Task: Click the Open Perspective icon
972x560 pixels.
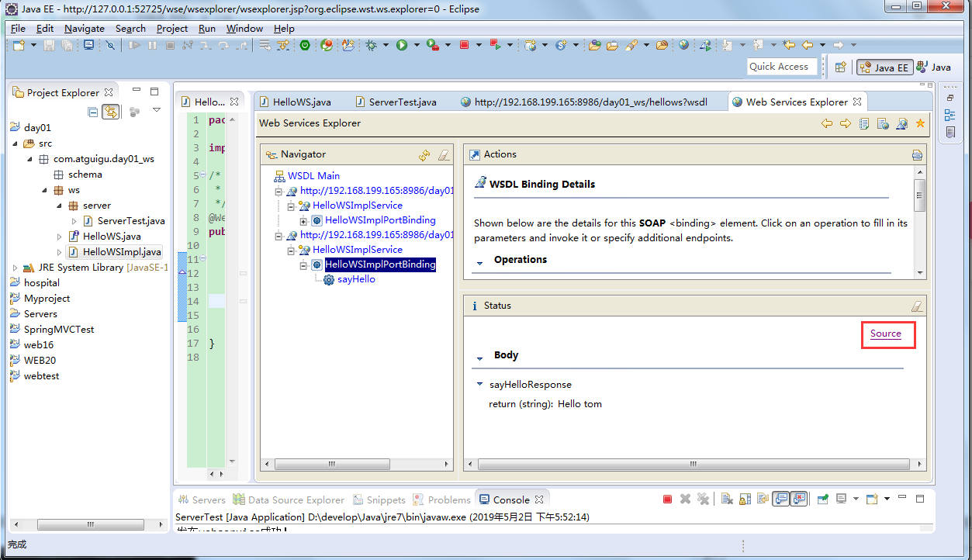Action: coord(840,67)
